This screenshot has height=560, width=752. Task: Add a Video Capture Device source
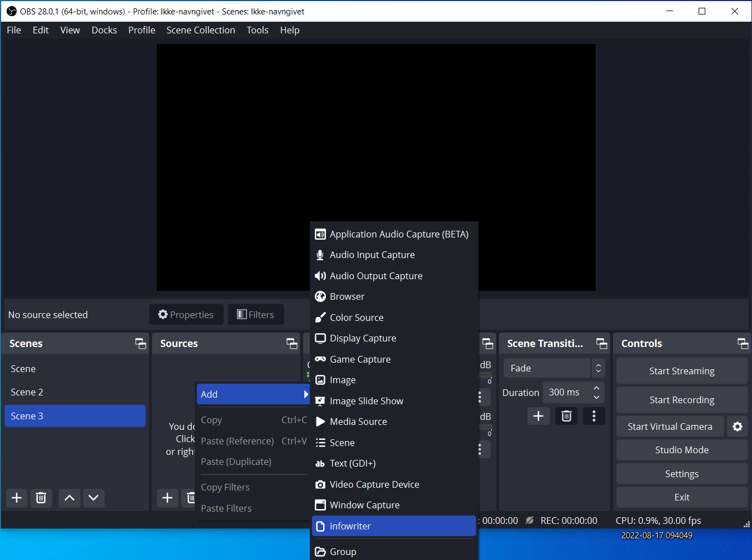tap(394, 484)
